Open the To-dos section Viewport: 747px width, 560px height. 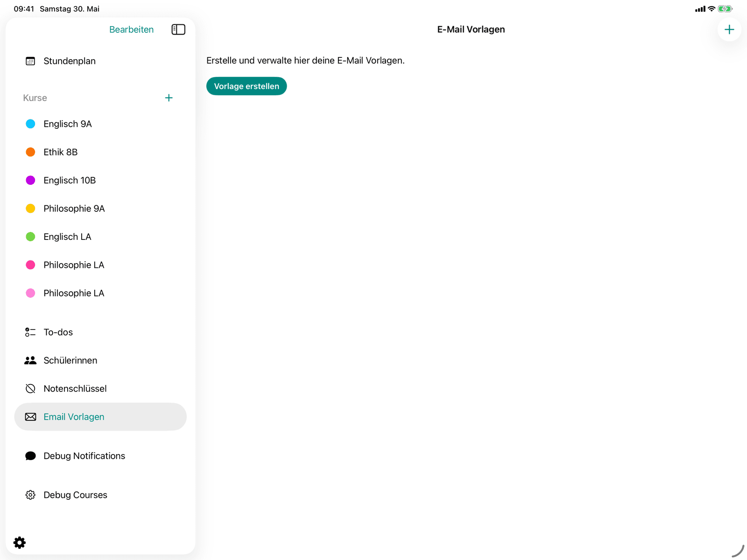(100, 332)
